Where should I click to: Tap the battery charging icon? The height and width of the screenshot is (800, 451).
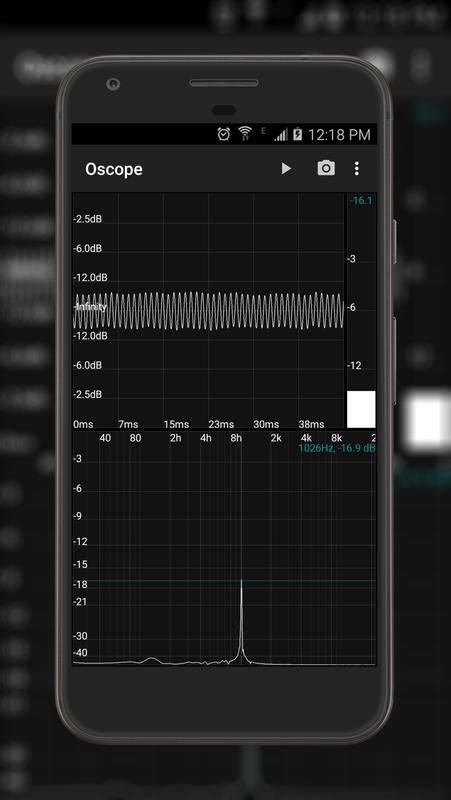(x=297, y=134)
